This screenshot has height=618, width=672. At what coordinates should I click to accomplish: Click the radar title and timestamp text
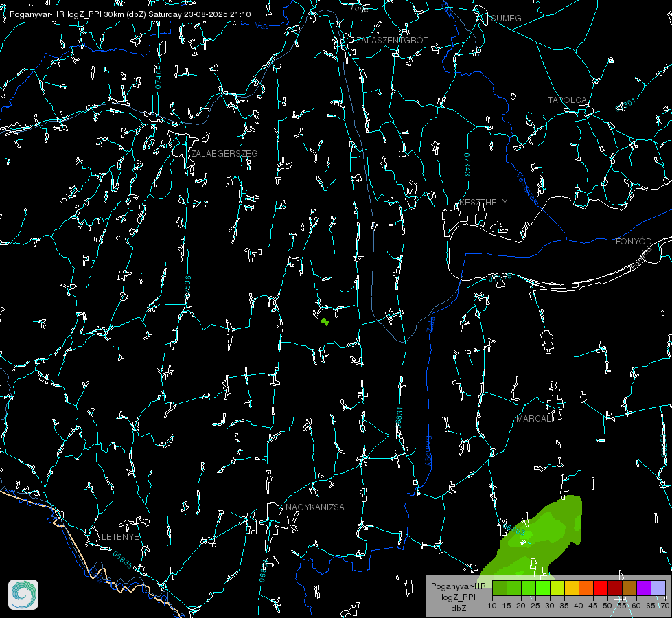[x=130, y=14]
